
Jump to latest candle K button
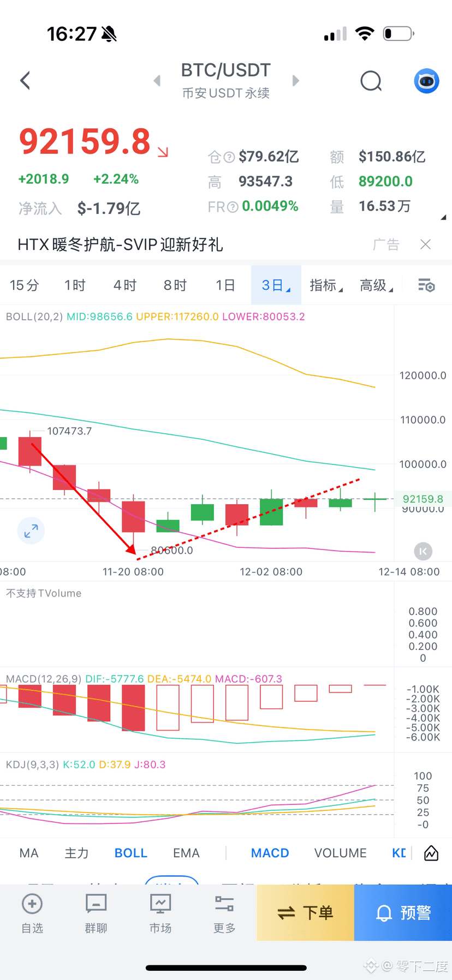(x=423, y=551)
